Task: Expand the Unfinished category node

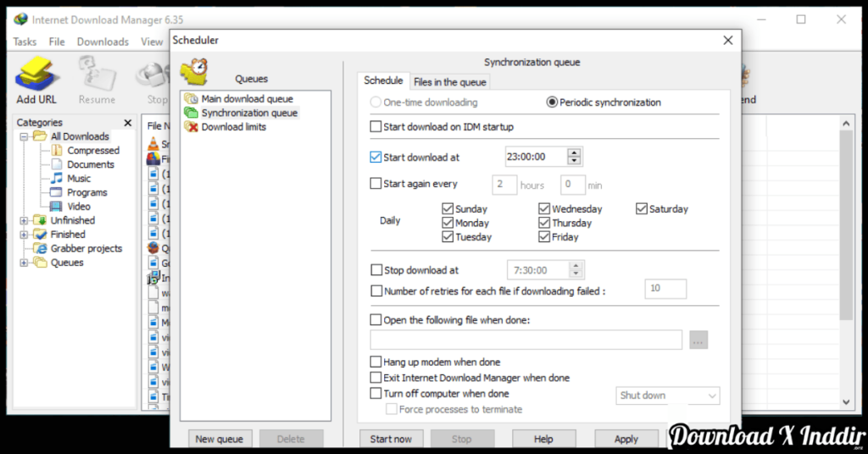Action: (x=24, y=220)
